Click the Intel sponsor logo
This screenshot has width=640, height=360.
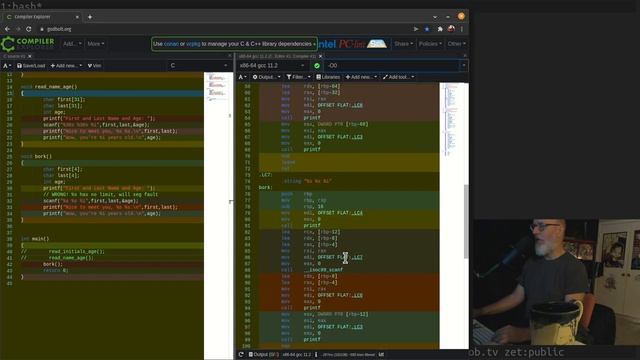click(327, 44)
